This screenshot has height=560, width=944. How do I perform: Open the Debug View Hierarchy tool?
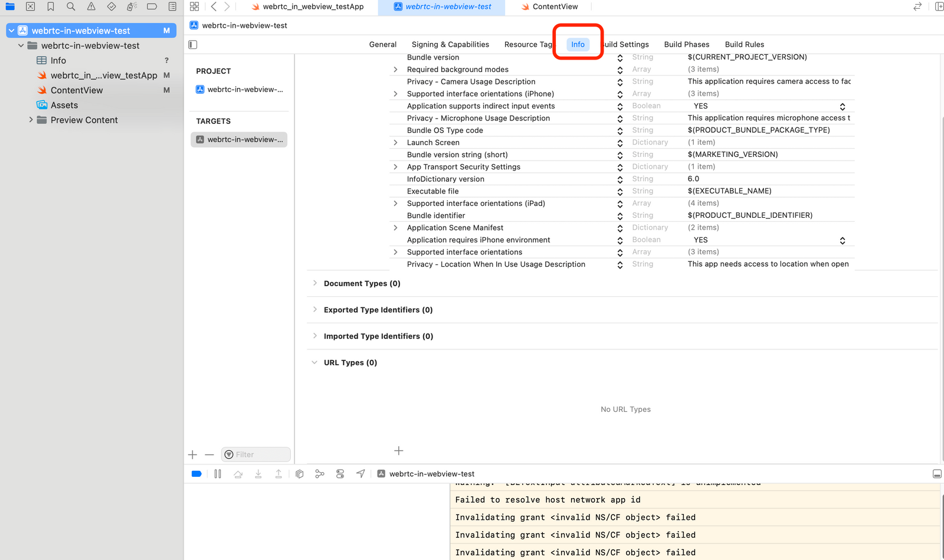pos(300,474)
